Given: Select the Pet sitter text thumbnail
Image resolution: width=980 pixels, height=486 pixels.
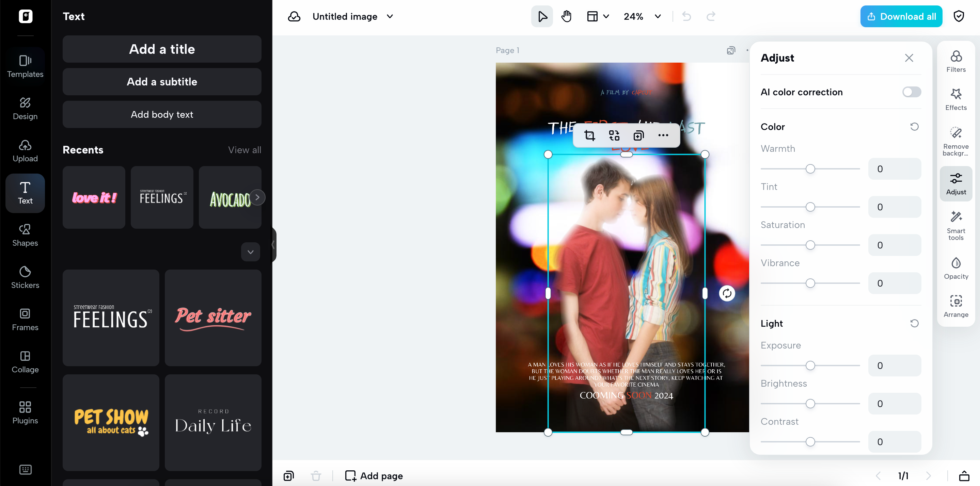Looking at the screenshot, I should [213, 318].
